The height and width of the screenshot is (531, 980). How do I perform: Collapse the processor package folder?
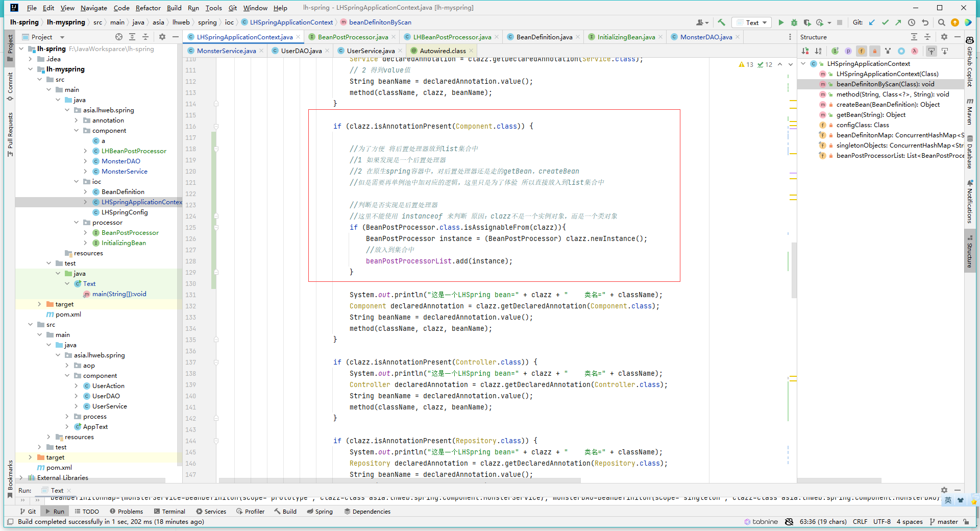click(77, 222)
